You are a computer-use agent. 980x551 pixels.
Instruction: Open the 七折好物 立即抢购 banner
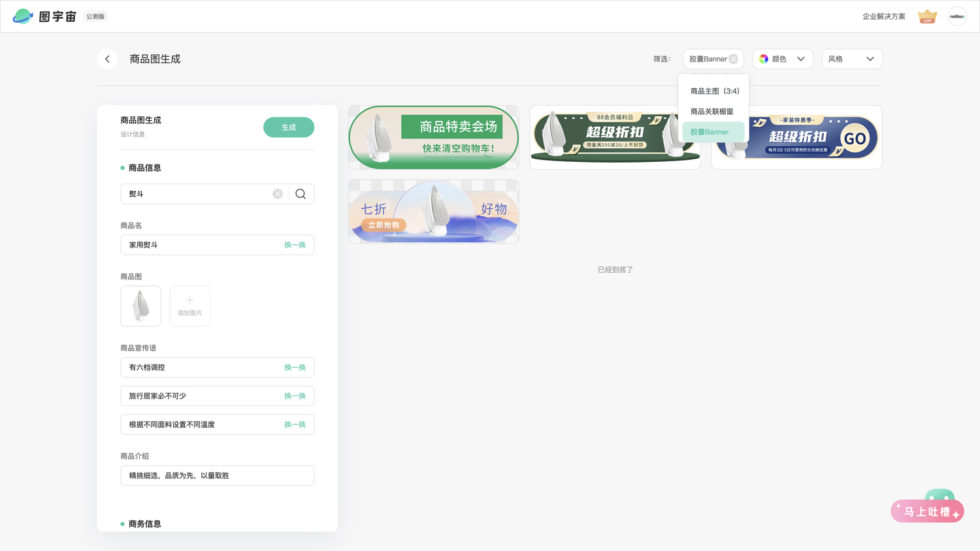click(x=434, y=212)
